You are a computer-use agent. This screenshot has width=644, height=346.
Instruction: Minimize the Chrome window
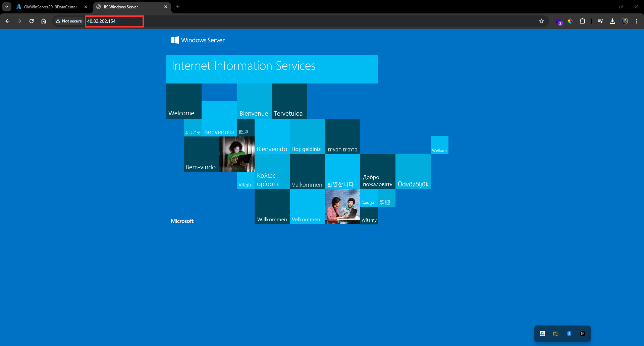pos(605,7)
